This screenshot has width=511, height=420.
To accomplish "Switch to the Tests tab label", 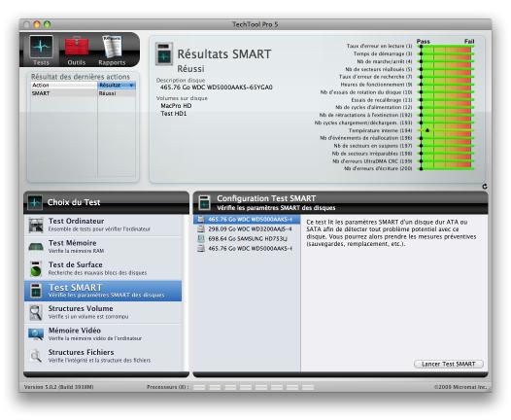I will click(41, 62).
